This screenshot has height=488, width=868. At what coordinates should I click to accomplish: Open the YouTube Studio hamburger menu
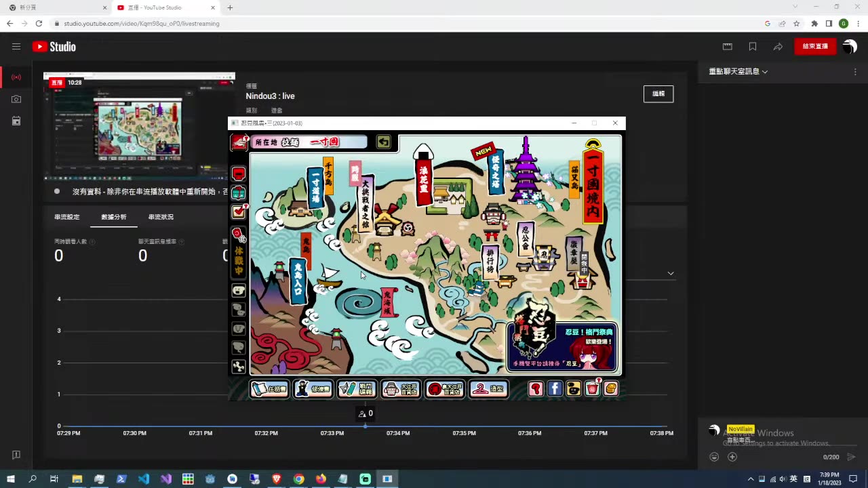click(x=16, y=47)
